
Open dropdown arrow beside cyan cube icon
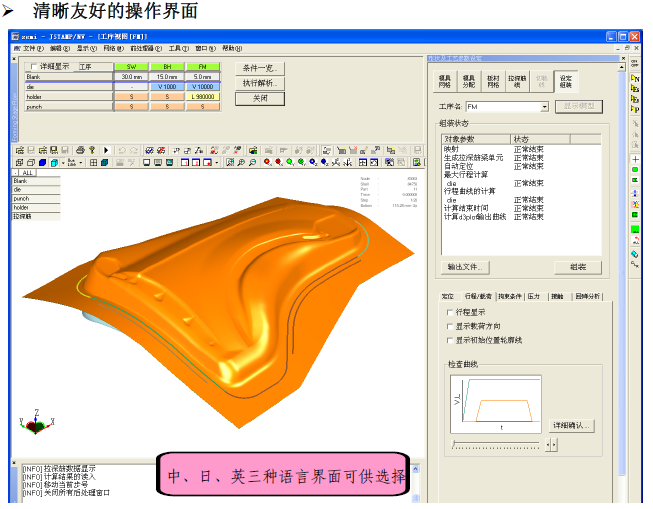63,162
